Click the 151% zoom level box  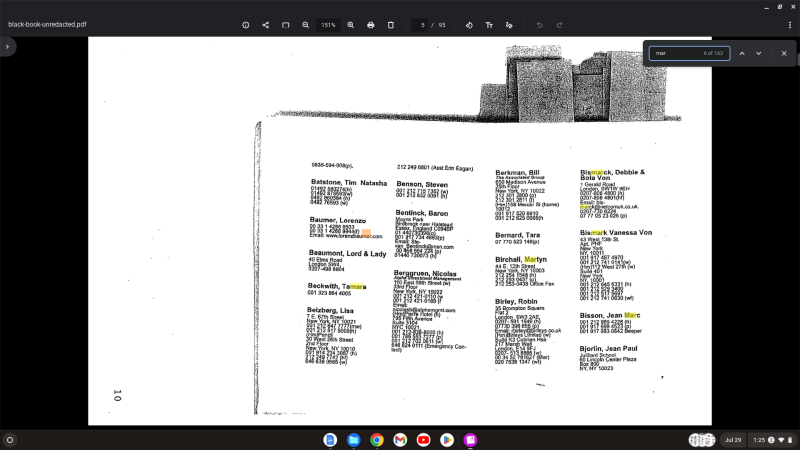328,24
